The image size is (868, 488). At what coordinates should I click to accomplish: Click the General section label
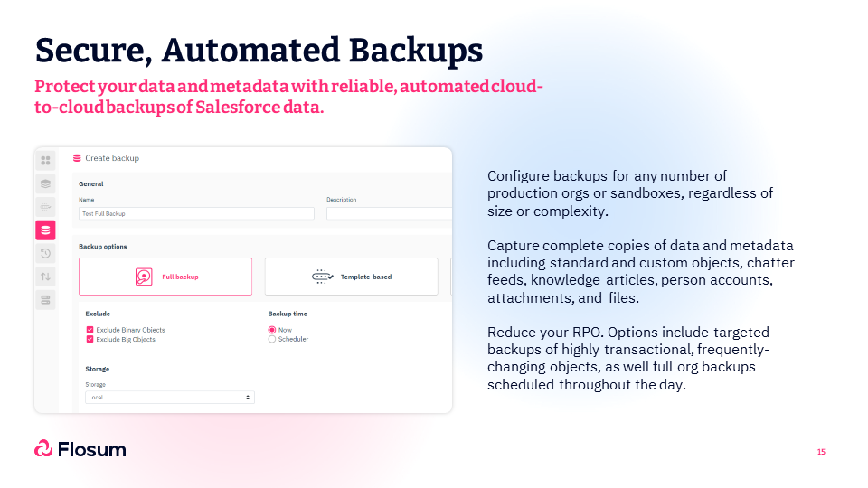click(x=90, y=184)
